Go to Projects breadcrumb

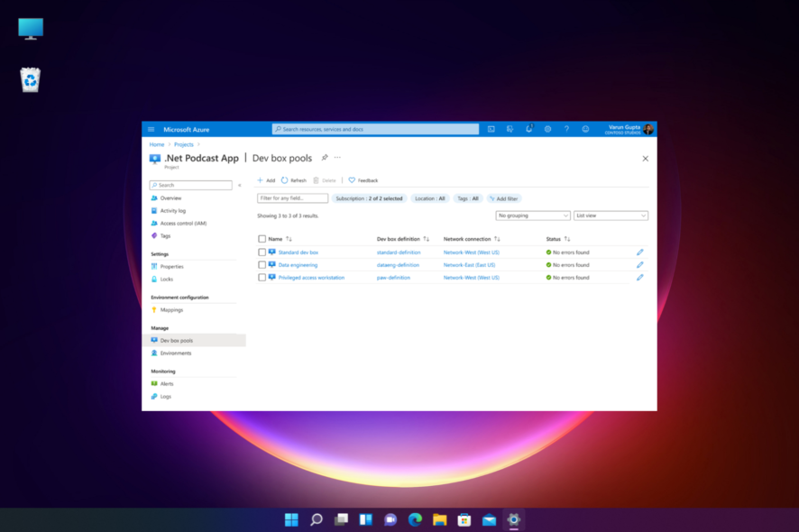(x=183, y=144)
